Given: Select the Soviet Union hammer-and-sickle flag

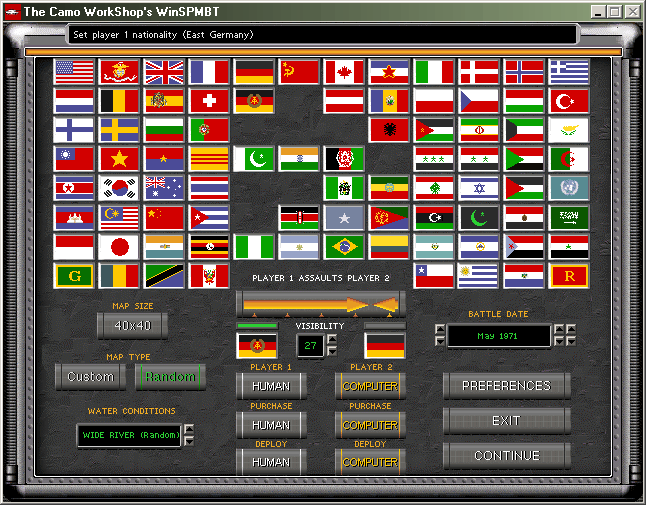Looking at the screenshot, I should [299, 72].
